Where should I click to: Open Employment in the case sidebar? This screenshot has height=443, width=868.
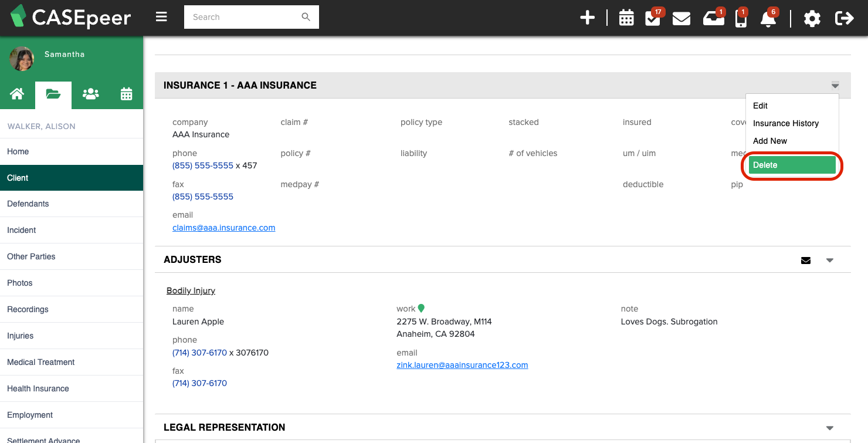(x=72, y=415)
